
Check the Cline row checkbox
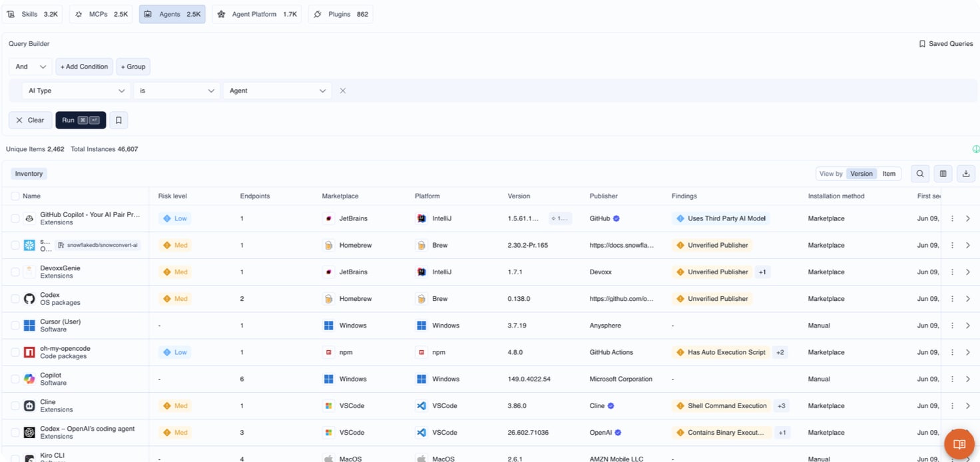coord(15,405)
